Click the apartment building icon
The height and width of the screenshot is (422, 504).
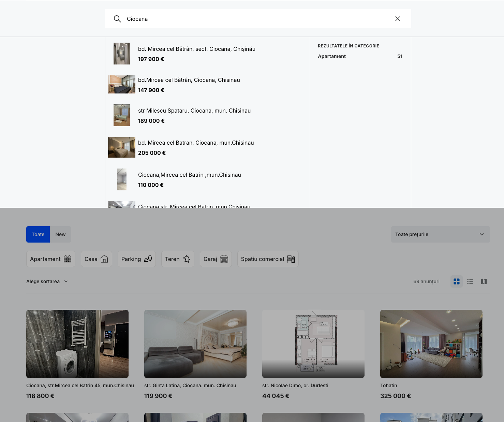pos(68,259)
